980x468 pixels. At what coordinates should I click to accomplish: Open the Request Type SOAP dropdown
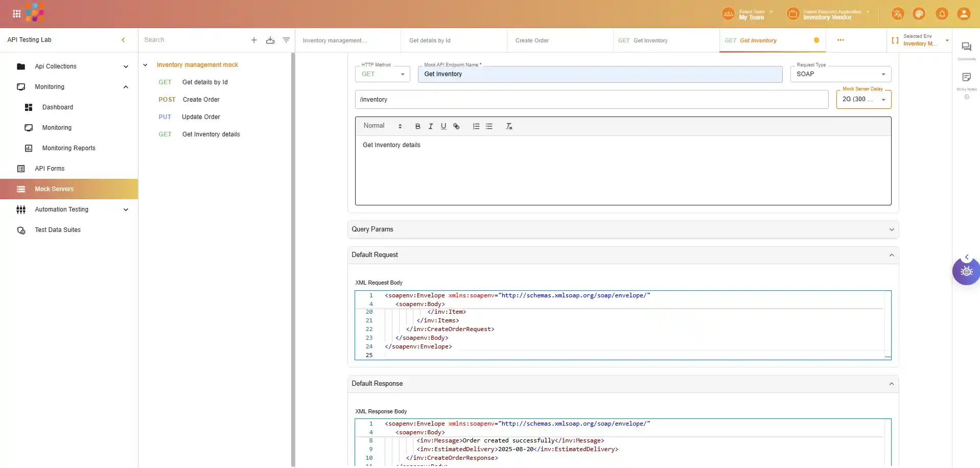tap(841, 74)
